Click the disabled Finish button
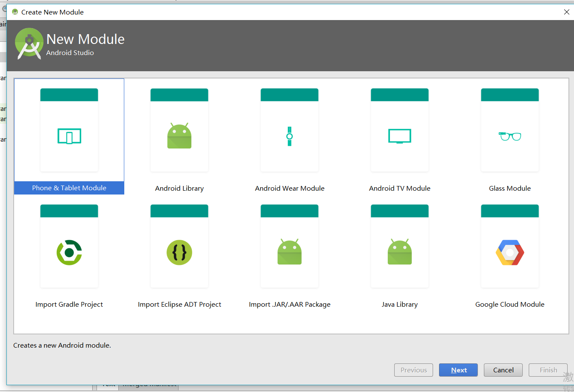 [x=548, y=370]
